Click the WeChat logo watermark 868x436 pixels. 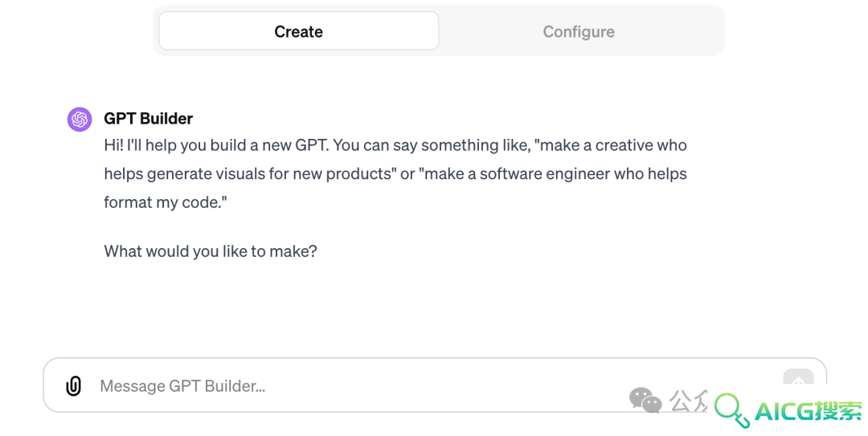pos(645,400)
